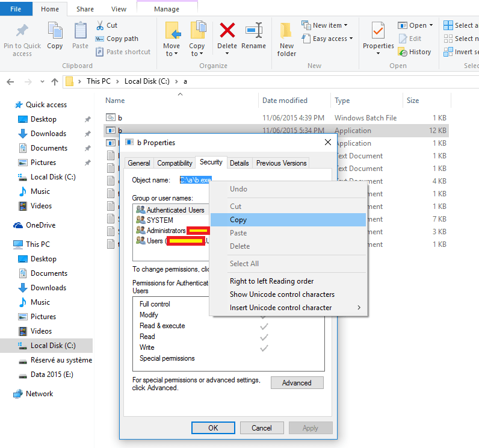Go up one folder level arrow

pyautogui.click(x=55, y=82)
